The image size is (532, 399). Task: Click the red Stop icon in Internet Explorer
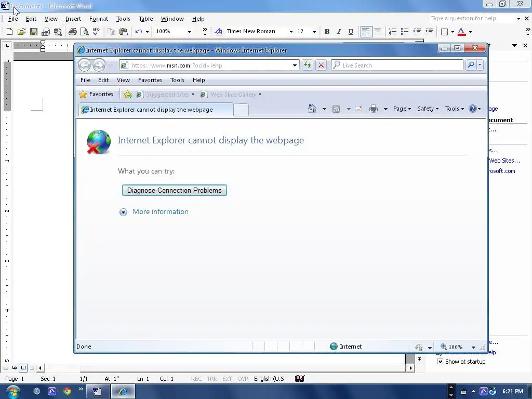click(321, 65)
